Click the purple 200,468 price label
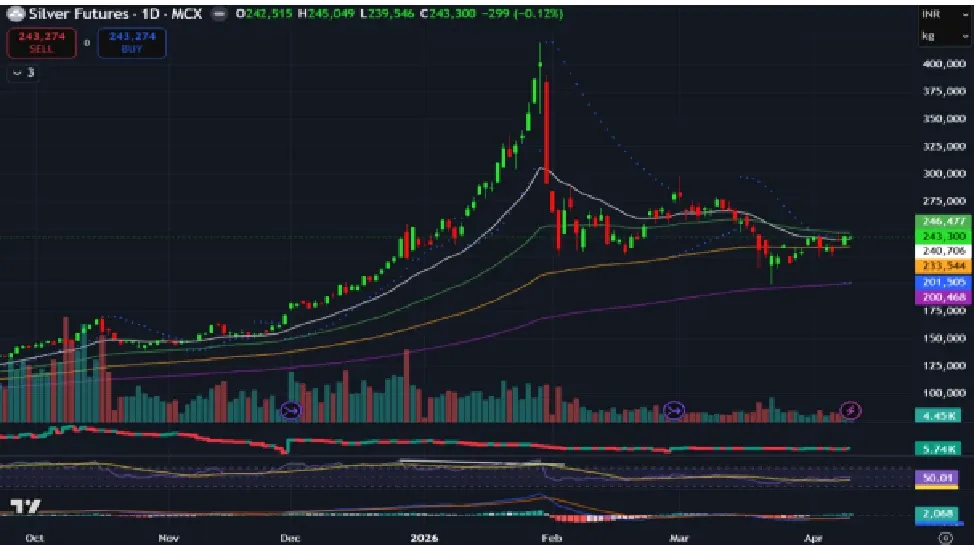The height and width of the screenshot is (548, 974). (944, 297)
